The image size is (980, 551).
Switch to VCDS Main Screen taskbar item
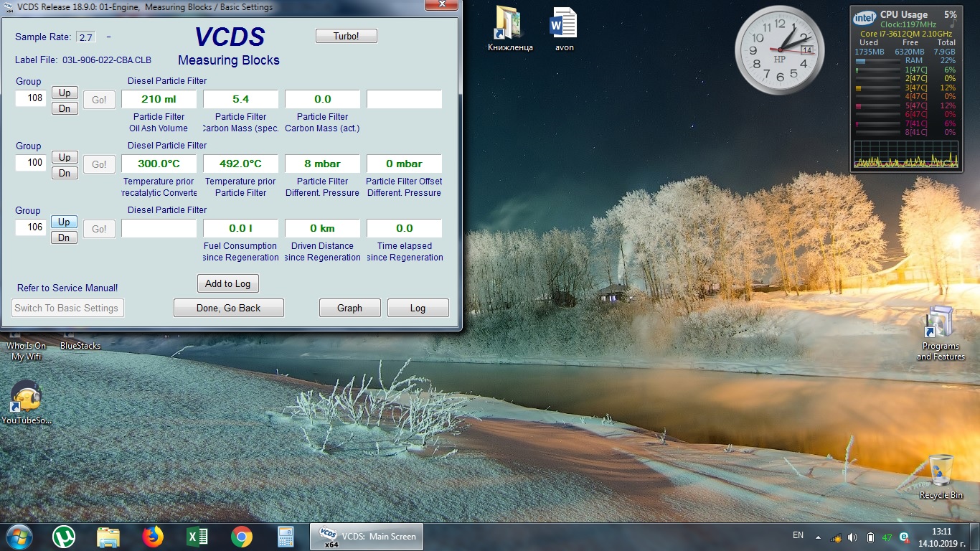(366, 537)
